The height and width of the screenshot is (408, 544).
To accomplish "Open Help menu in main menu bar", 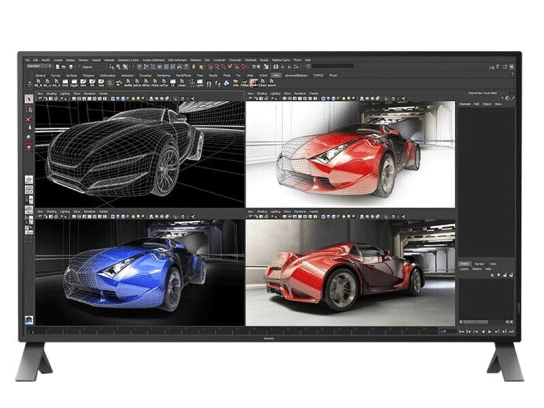I will tap(307, 60).
